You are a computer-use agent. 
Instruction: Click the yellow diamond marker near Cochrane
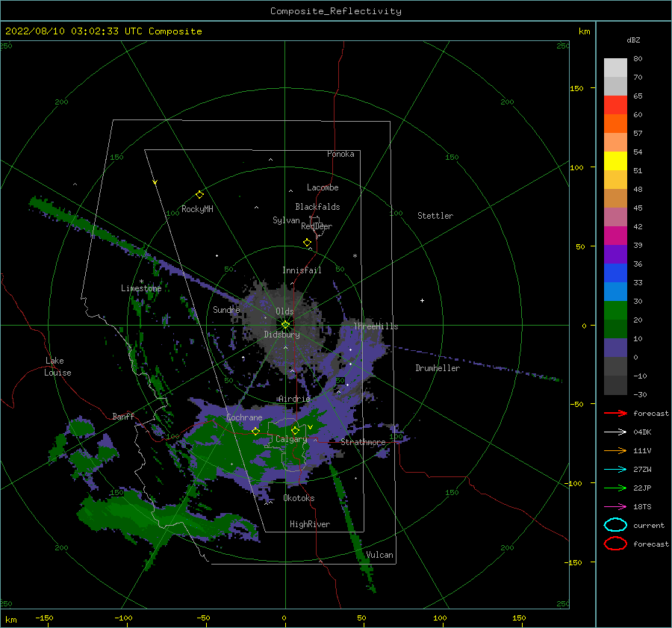click(x=255, y=431)
